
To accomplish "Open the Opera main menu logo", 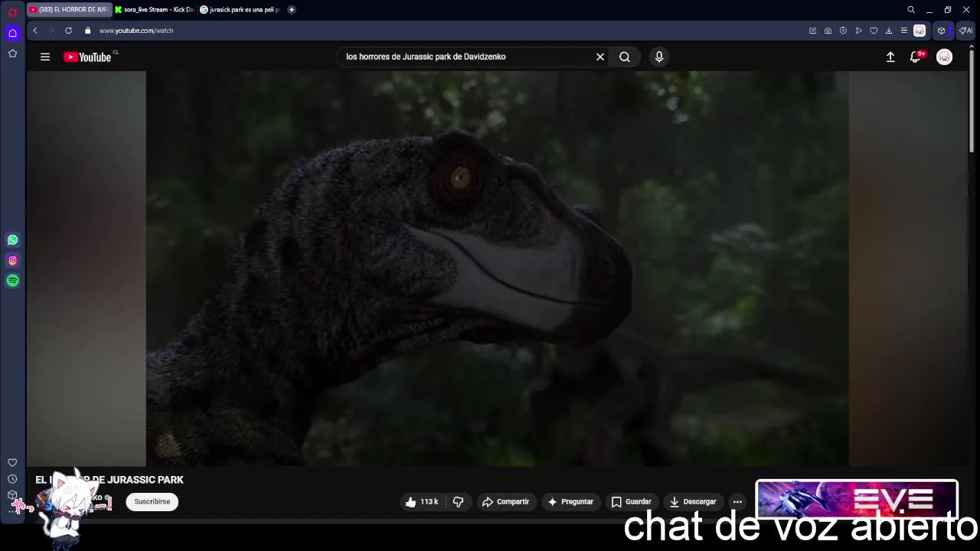I will point(12,12).
